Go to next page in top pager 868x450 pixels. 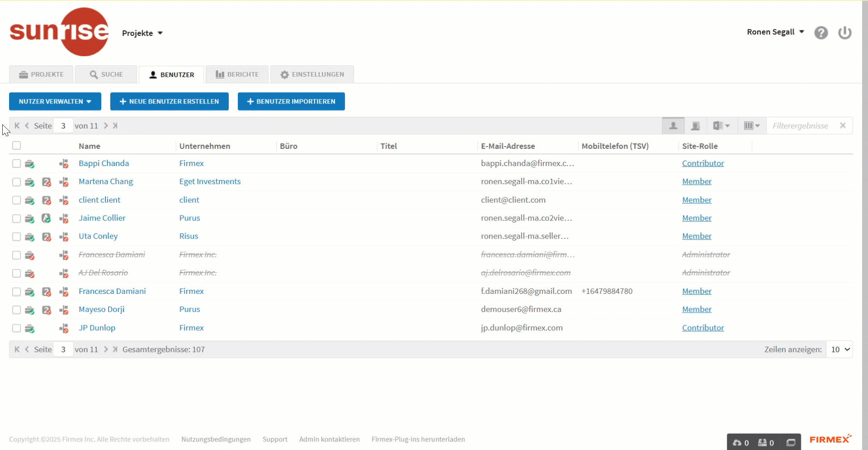point(106,126)
